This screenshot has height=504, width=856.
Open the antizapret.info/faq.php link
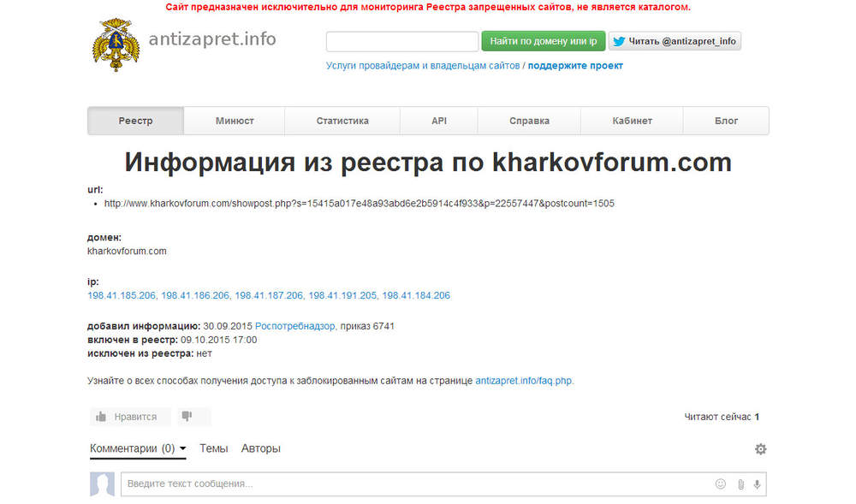524,381
